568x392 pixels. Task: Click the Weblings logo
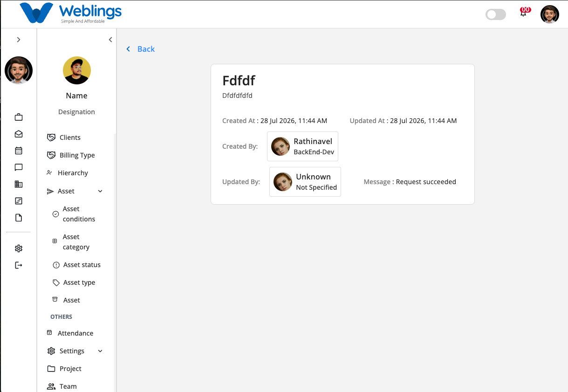71,14
